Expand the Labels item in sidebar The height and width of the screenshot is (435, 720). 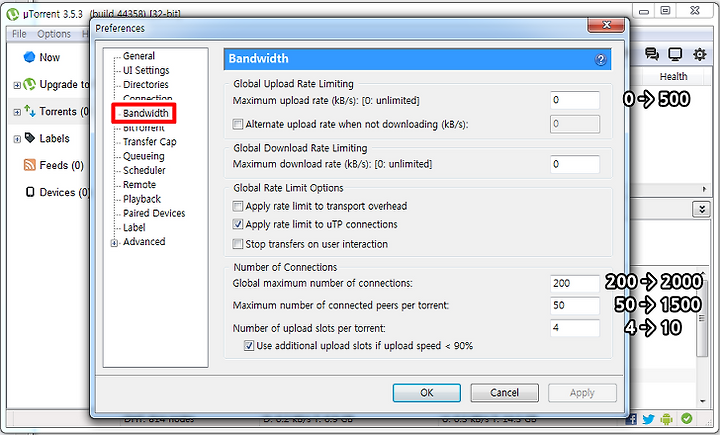click(17, 139)
